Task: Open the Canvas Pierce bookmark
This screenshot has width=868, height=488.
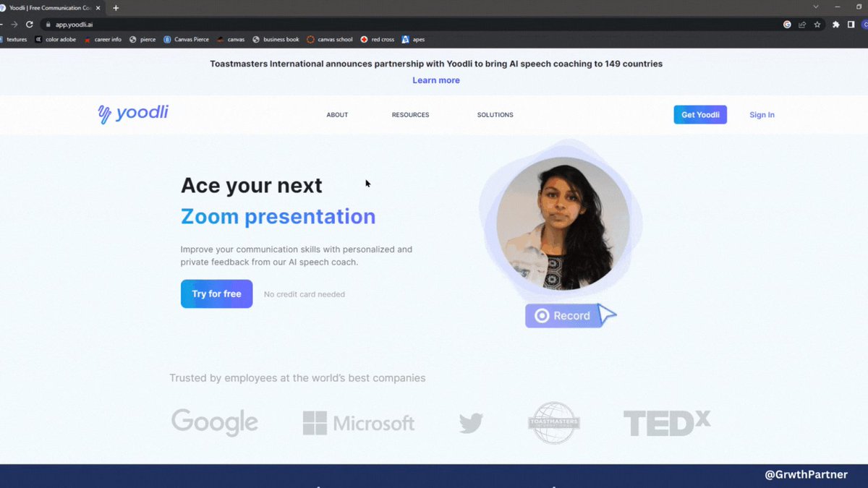Action: tap(187, 40)
